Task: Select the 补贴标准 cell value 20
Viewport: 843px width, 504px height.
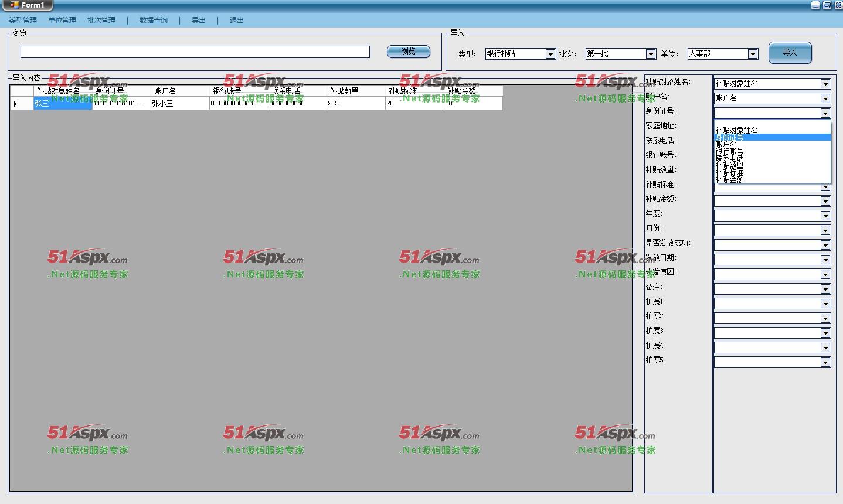Action: pos(414,103)
